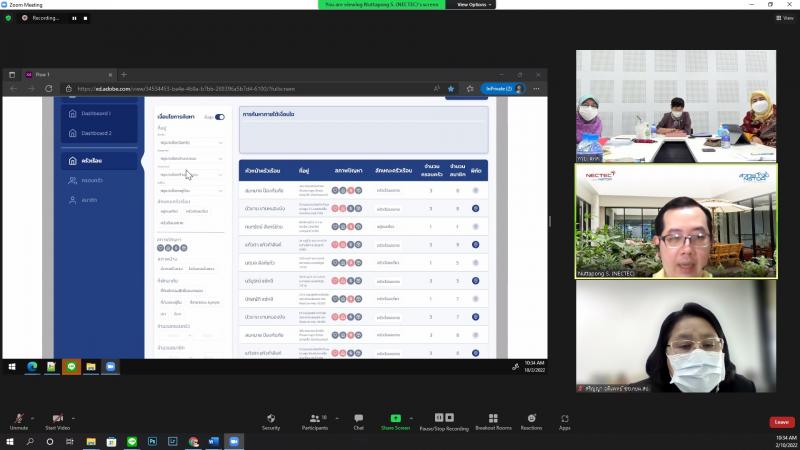Open the second address filter dropdown
Image resolution: width=800 pixels, height=450 pixels.
coord(191,159)
